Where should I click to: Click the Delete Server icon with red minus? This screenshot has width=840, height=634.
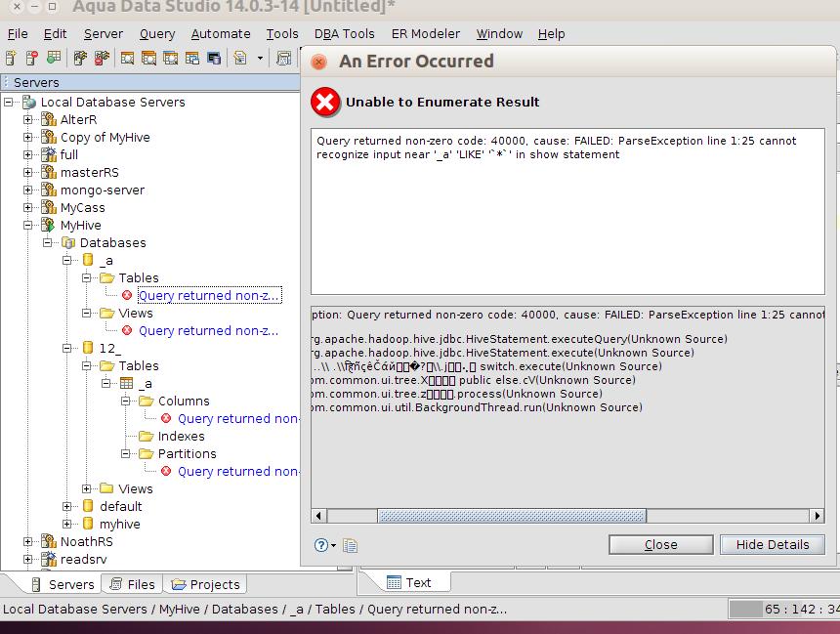pos(32,58)
